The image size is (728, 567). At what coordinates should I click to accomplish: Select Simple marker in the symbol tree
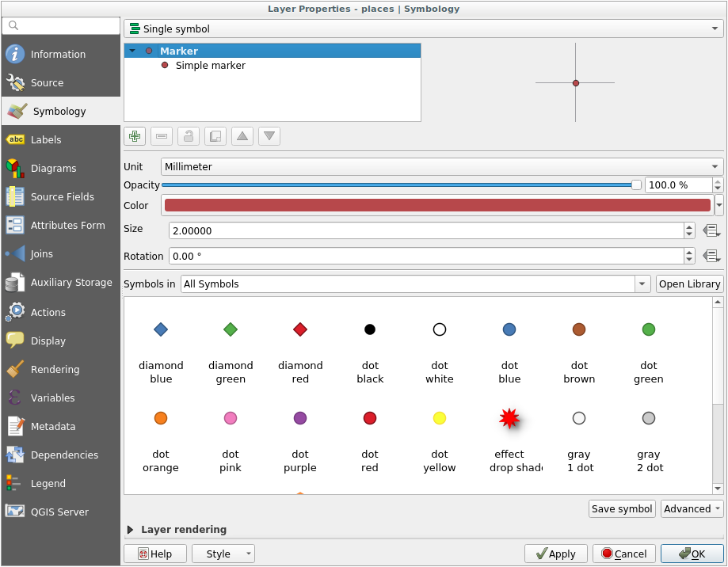click(210, 66)
